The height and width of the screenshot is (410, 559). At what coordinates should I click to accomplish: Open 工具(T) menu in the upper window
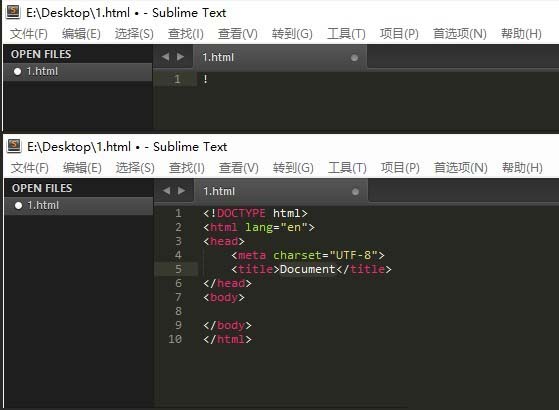(x=346, y=34)
